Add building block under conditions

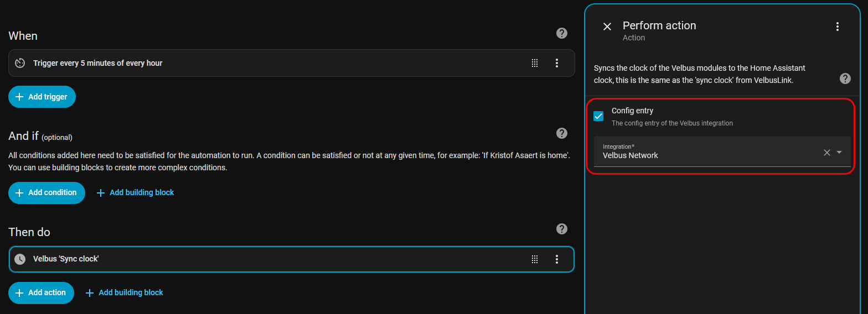[x=136, y=192]
